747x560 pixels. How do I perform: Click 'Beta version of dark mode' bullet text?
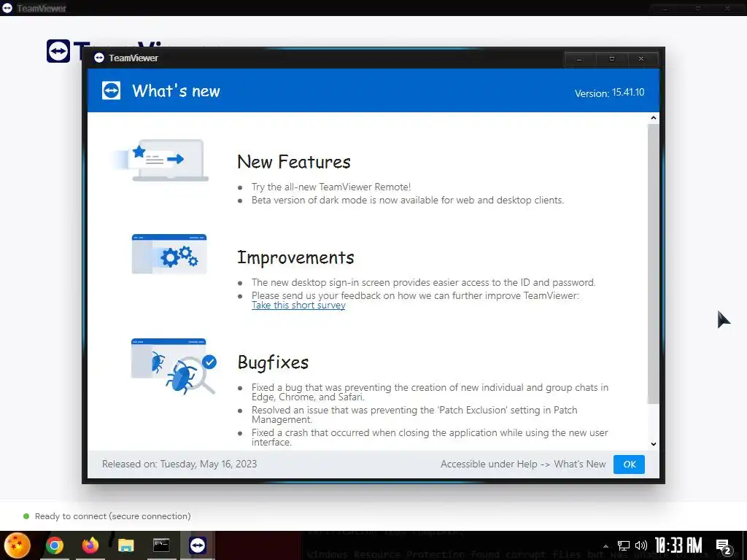tap(407, 201)
